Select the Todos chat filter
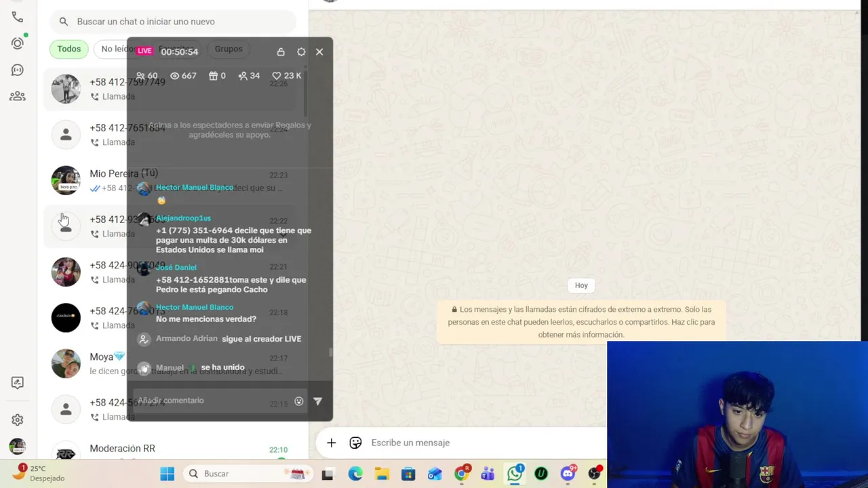Image resolution: width=868 pixels, height=488 pixels. pos(68,49)
